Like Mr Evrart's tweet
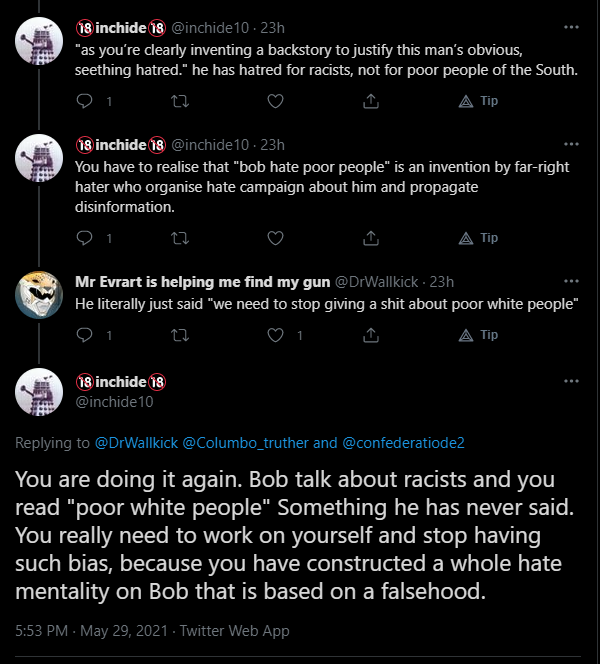Screen dimensions: 600x664 [x=275, y=335]
